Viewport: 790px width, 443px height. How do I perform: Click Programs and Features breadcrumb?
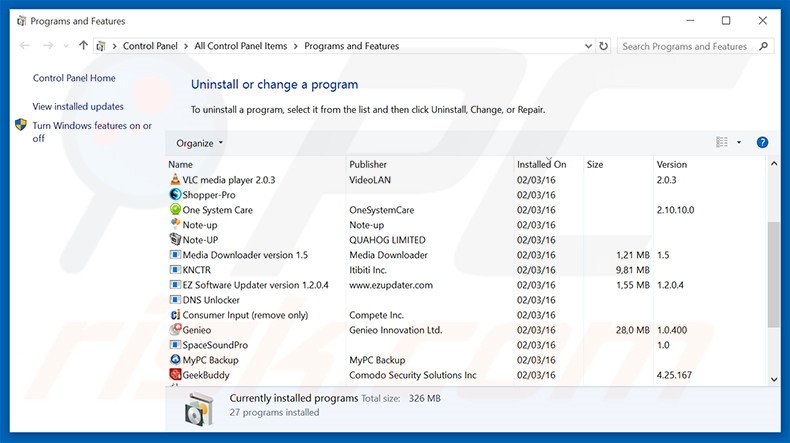coord(352,46)
